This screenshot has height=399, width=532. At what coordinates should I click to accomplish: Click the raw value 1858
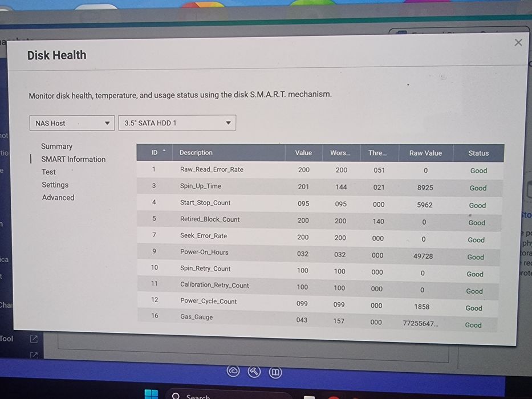422,307
